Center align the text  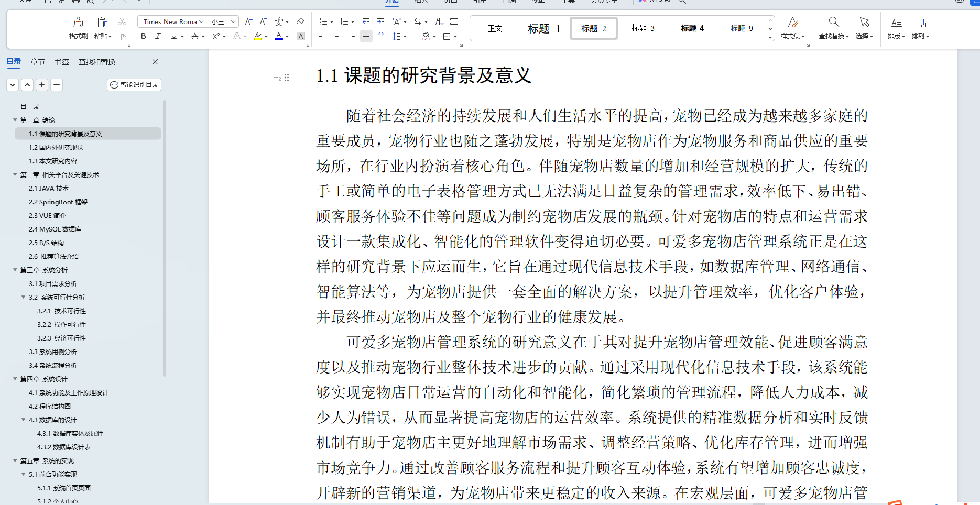pos(336,36)
